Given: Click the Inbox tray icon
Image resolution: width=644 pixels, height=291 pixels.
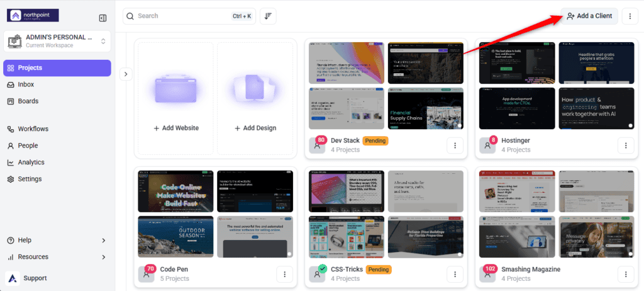Looking at the screenshot, I should tap(11, 85).
